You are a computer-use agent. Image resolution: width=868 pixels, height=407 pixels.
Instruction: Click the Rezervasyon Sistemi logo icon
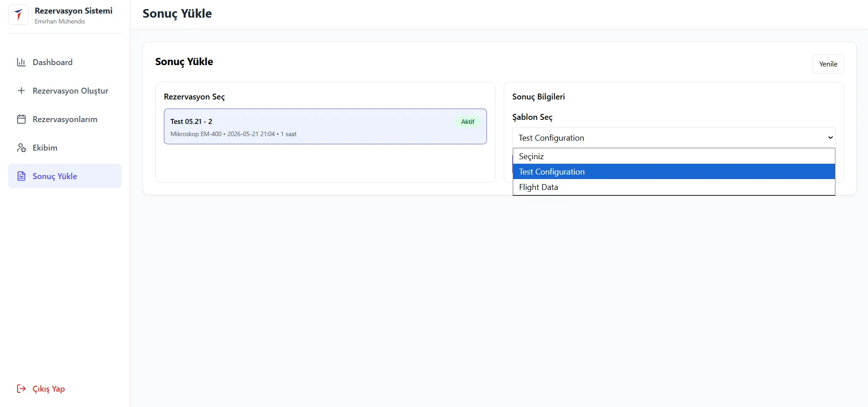(19, 15)
